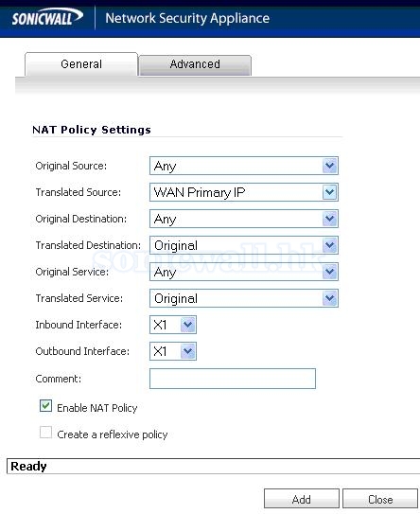Click the SonicWALL logo
The height and width of the screenshot is (514, 420).
pyautogui.click(x=47, y=17)
